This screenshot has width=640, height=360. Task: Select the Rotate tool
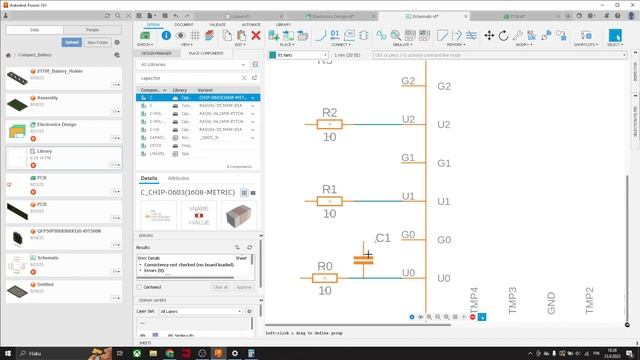click(x=504, y=36)
